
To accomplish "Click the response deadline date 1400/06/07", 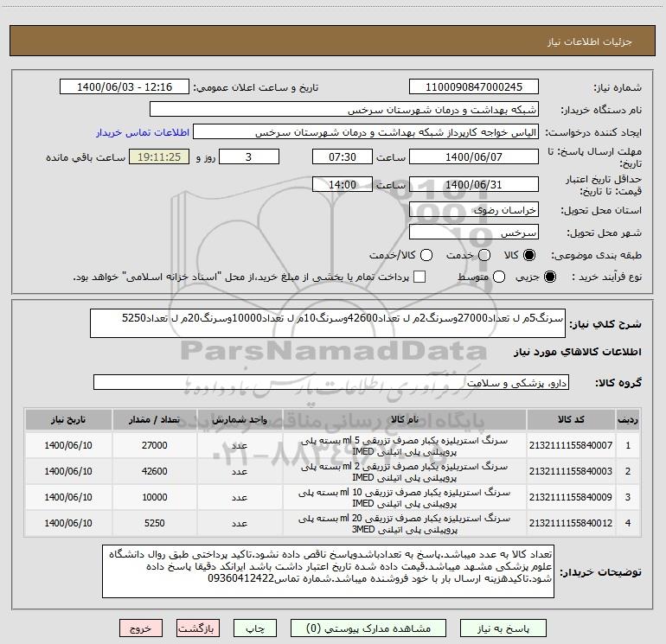I will click(474, 156).
